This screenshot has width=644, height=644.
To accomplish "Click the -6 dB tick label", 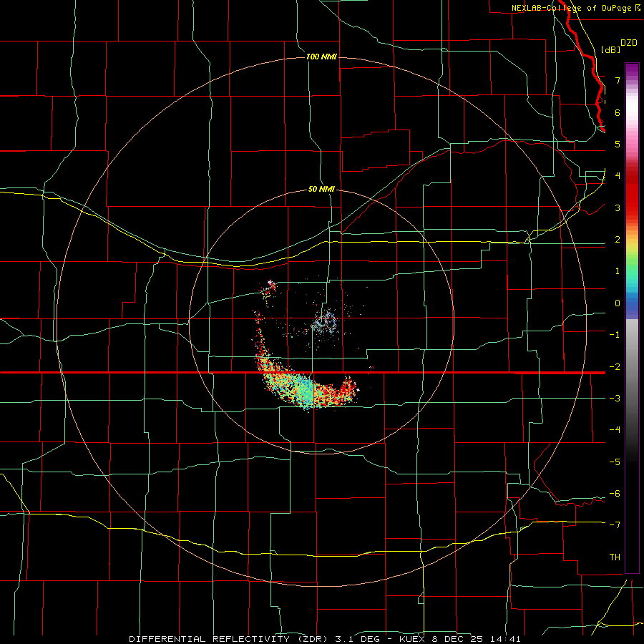I will [x=615, y=494].
